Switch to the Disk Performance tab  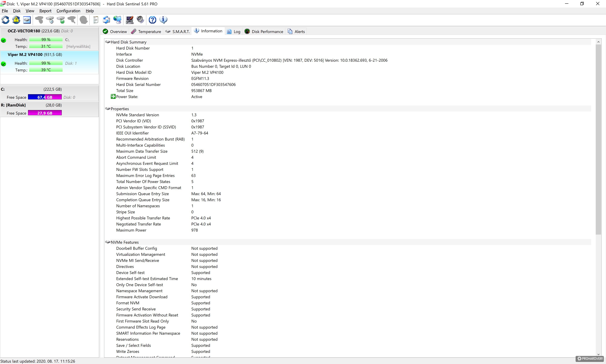(x=264, y=31)
